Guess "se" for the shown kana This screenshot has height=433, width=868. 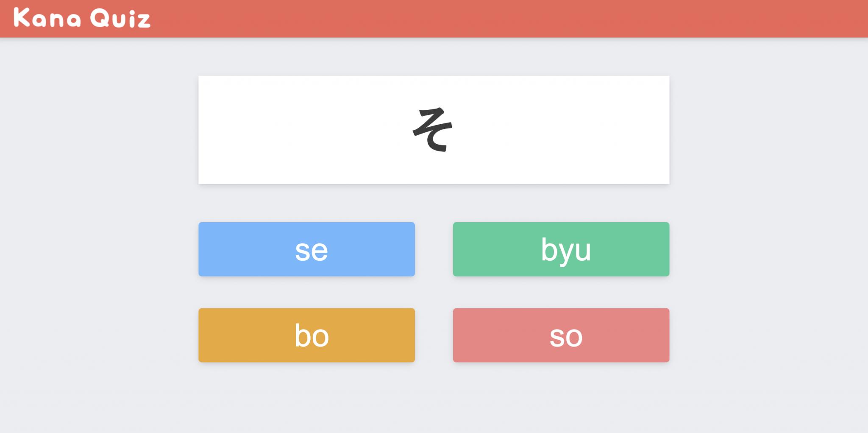[x=306, y=249]
